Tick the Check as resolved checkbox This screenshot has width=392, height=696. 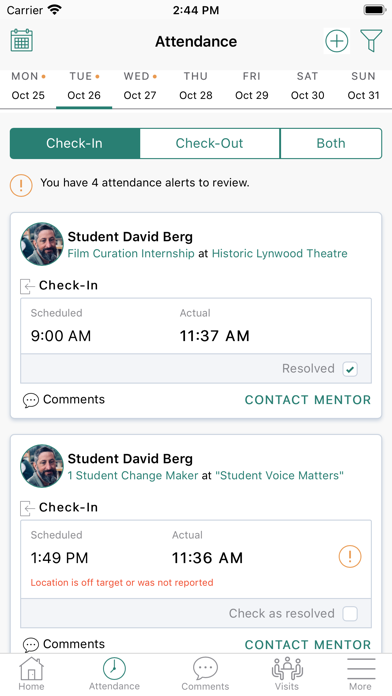(x=350, y=613)
